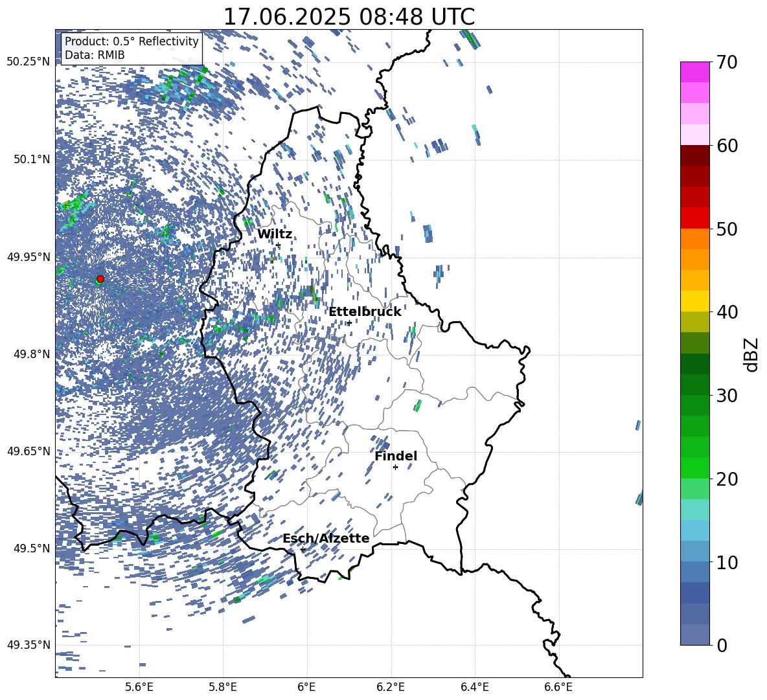Click the 6.4°E longitude tick label
Image resolution: width=767 pixels, height=700 pixels.
[x=474, y=687]
